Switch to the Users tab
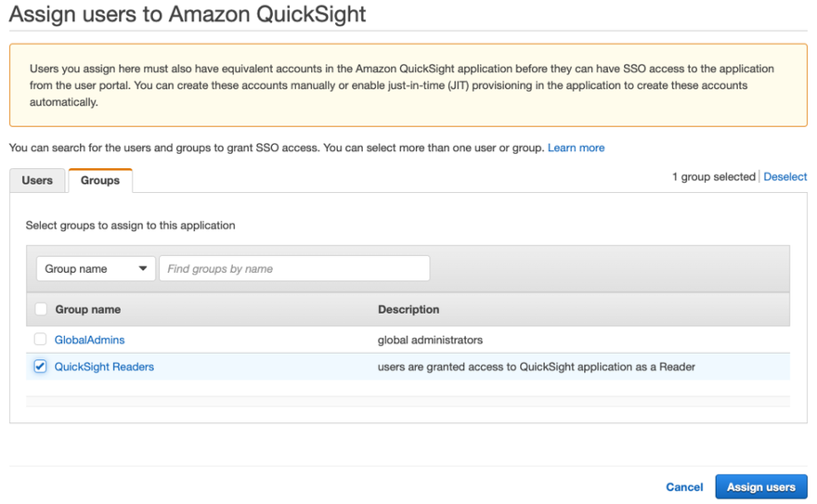 [x=37, y=180]
